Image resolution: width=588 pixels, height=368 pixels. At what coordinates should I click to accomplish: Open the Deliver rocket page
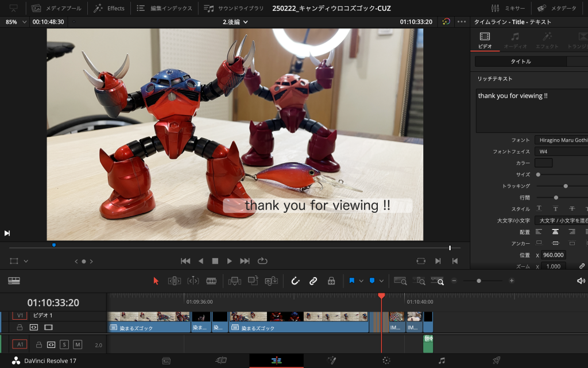(x=497, y=361)
